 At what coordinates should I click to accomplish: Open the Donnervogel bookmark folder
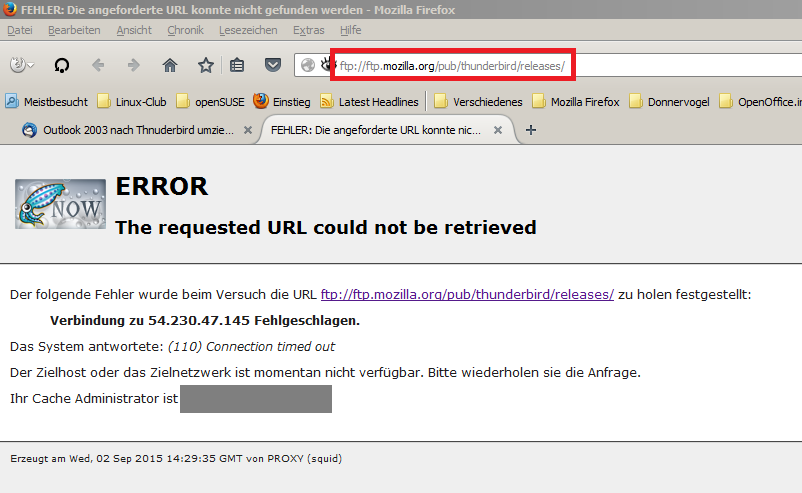click(x=670, y=102)
